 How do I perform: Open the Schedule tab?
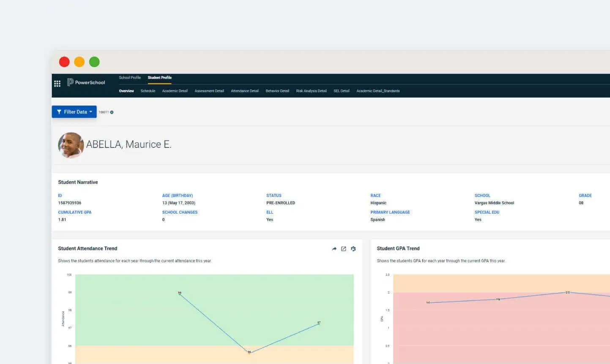pyautogui.click(x=148, y=91)
